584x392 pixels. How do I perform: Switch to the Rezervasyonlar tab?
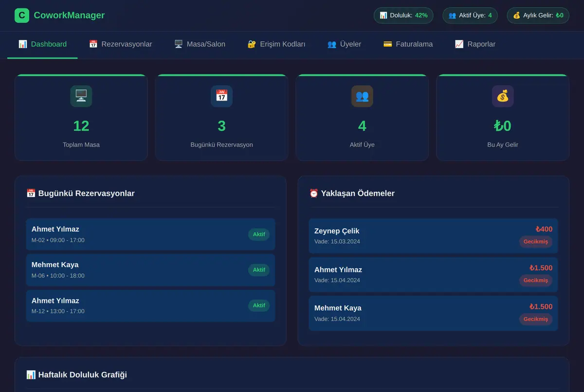(x=120, y=45)
